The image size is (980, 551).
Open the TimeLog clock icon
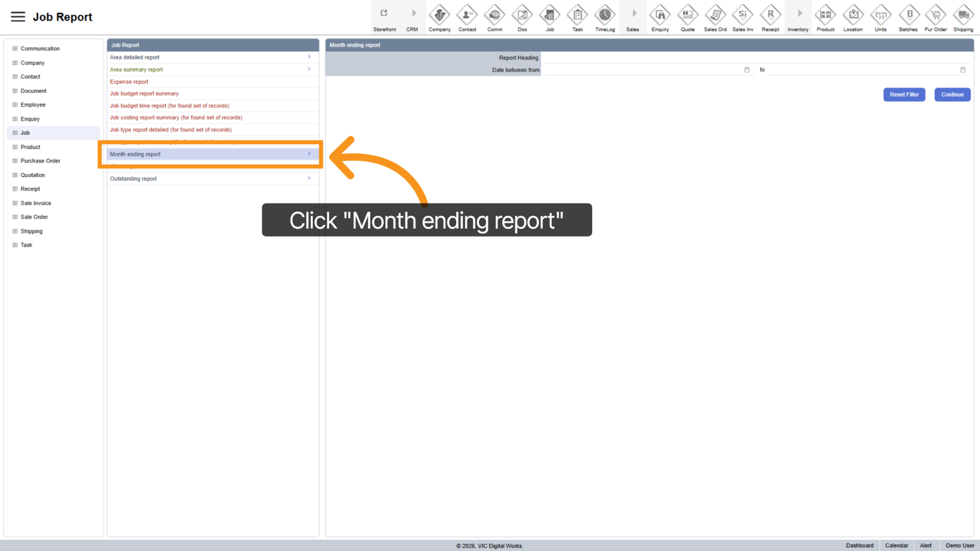[605, 15]
